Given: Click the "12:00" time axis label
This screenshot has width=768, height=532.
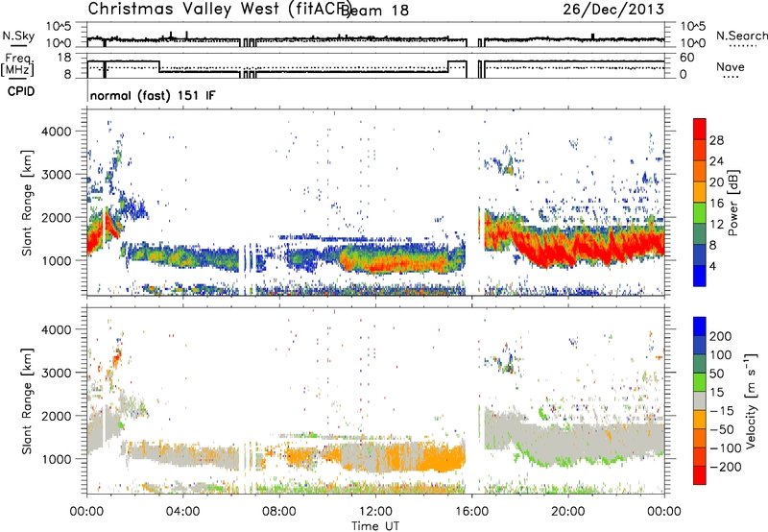Looking at the screenshot, I should point(375,512).
